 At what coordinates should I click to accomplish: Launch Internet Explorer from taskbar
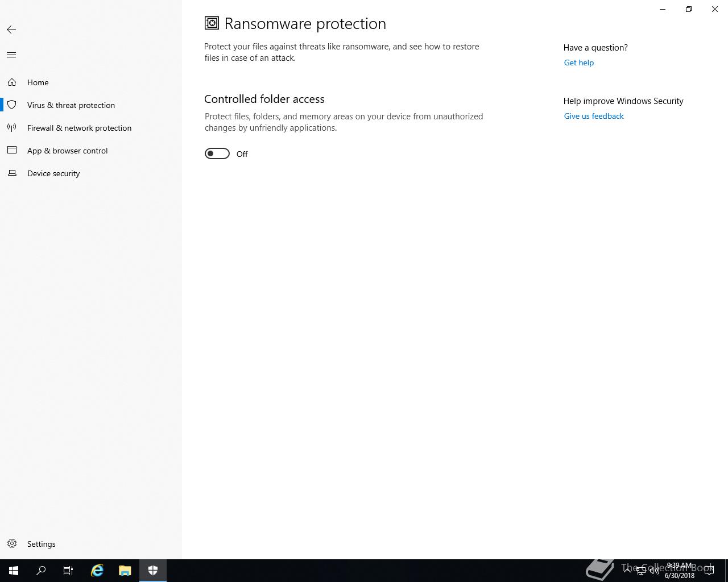[97, 571]
